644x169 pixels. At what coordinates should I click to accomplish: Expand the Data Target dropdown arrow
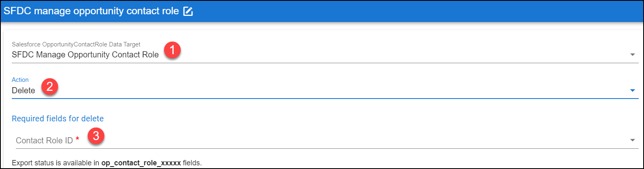click(x=632, y=55)
